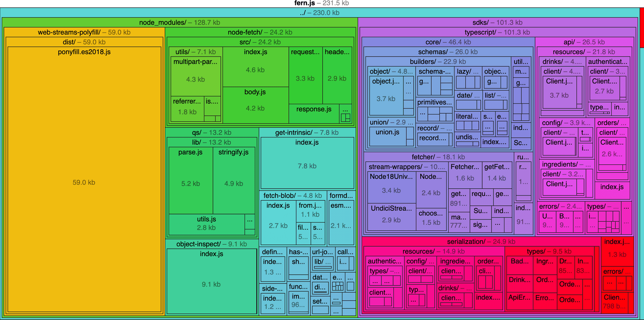This screenshot has height=320, width=644.
Task: Open the get-intrinsic/ index.js 7.8 kb block
Action: click(x=307, y=164)
